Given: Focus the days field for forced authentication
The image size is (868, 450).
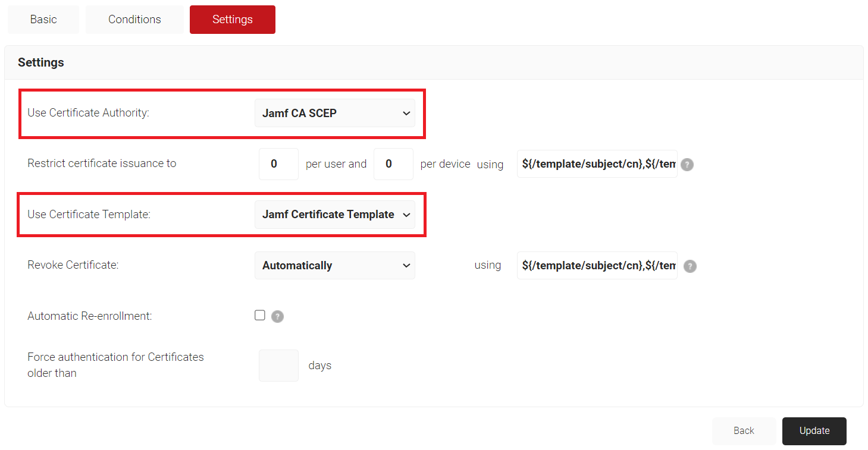Looking at the screenshot, I should (278, 366).
